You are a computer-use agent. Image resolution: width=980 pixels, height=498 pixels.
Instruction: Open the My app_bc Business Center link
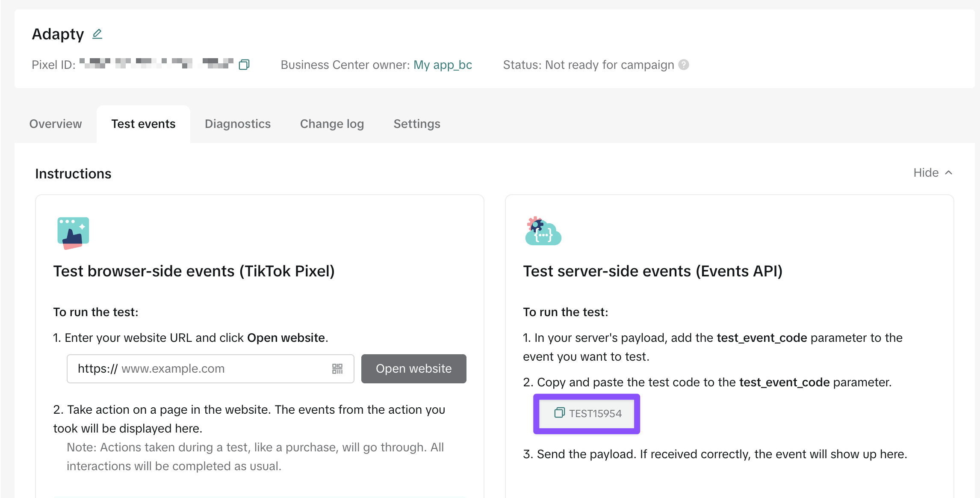tap(443, 65)
